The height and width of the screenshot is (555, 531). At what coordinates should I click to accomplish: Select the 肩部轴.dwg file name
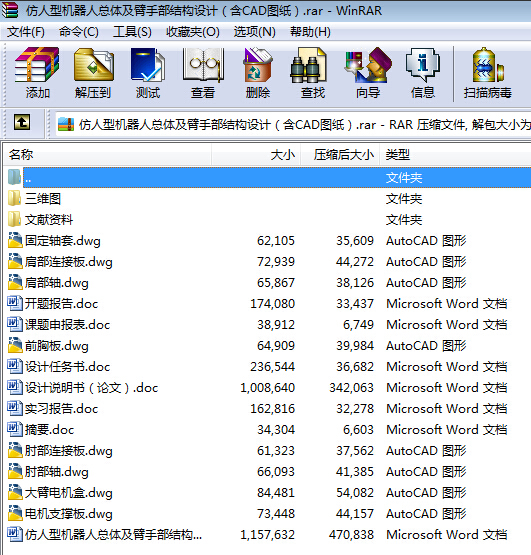point(57,283)
